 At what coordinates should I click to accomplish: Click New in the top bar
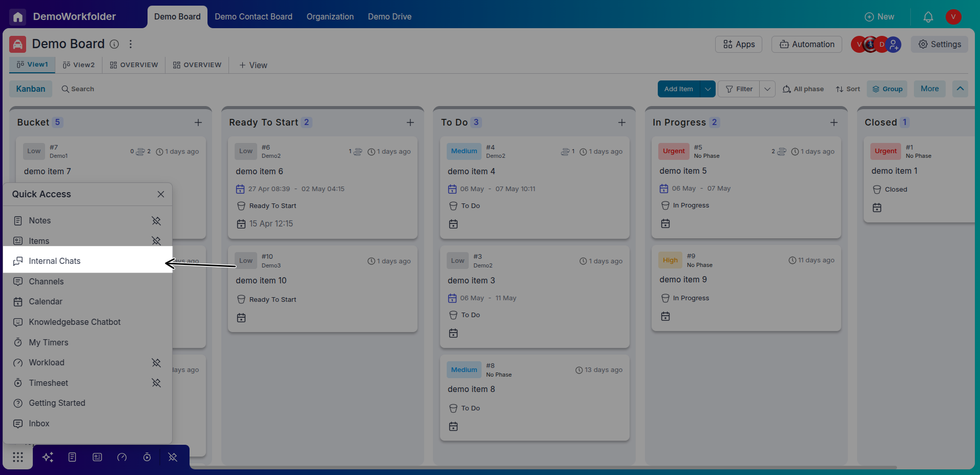click(880, 17)
